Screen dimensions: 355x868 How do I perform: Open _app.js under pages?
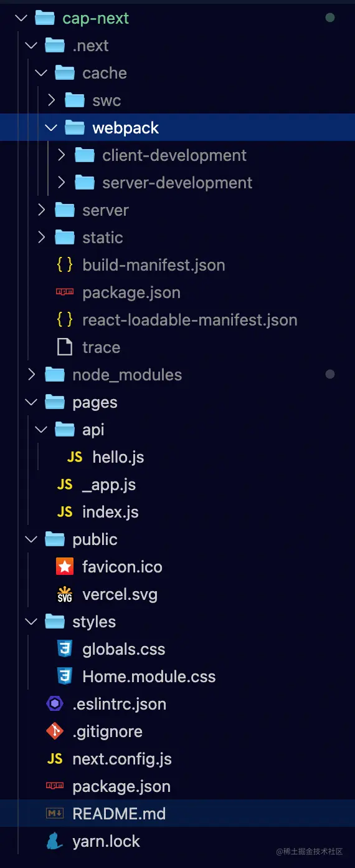pos(109,485)
